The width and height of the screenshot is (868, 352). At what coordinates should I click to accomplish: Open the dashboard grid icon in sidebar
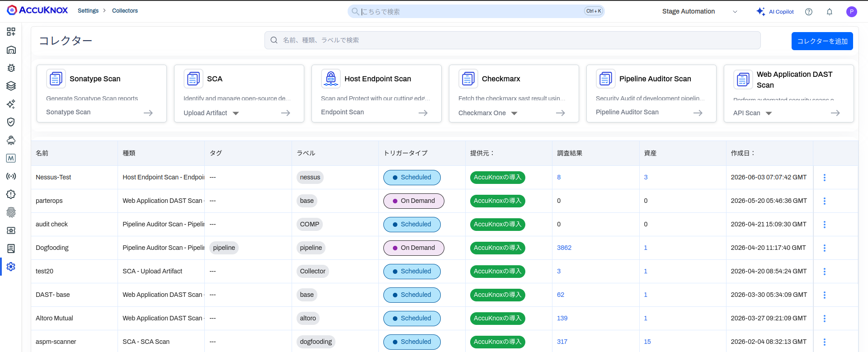click(x=11, y=32)
